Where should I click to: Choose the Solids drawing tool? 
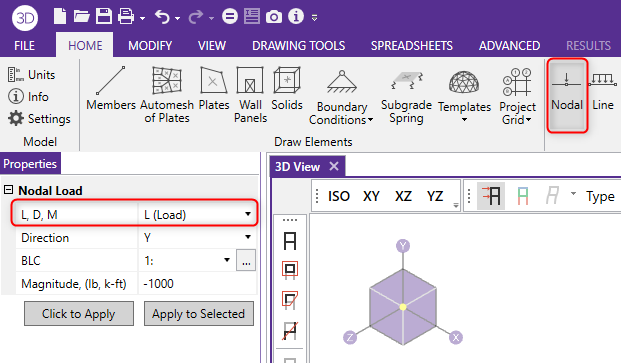(287, 89)
